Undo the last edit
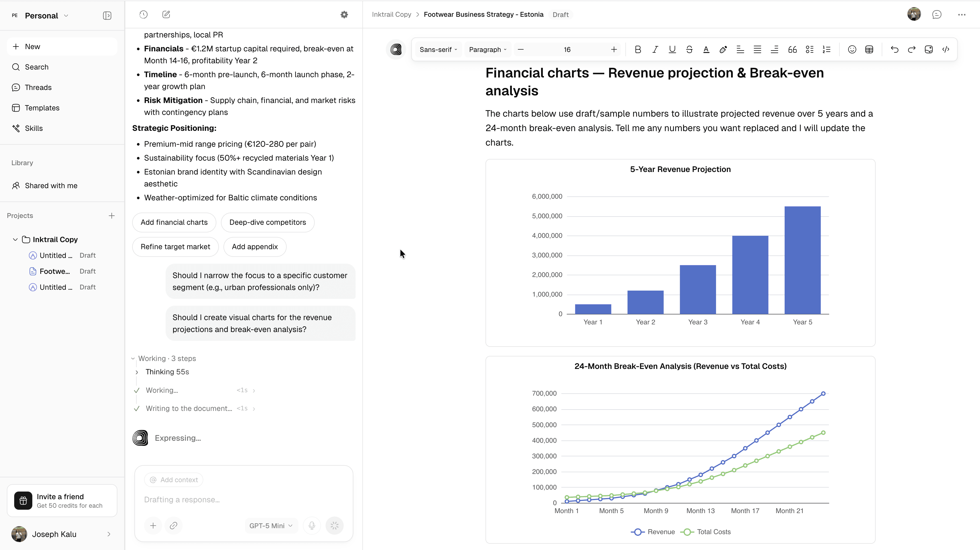Viewport: 980px width, 550px height. coord(894,49)
